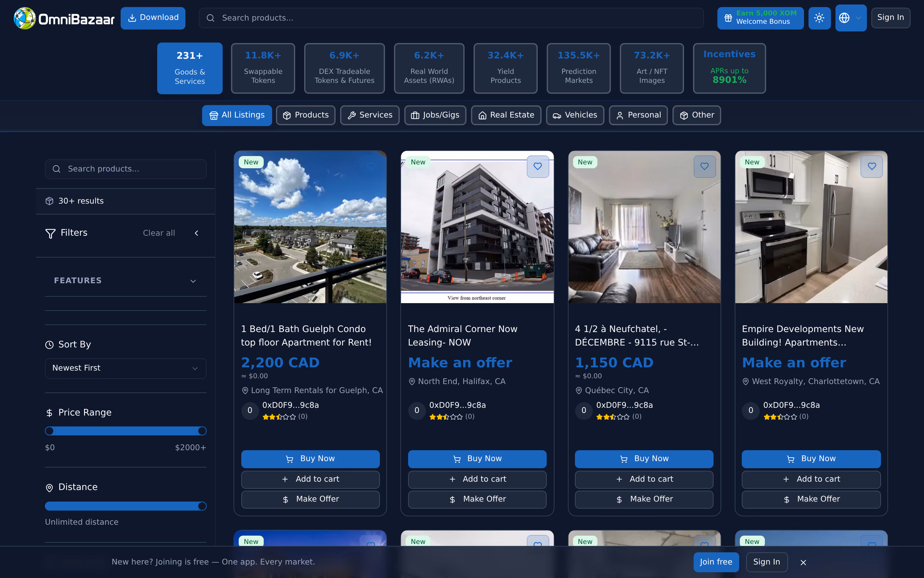Focus the top Search products field
Image resolution: width=924 pixels, height=578 pixels.
pos(451,18)
